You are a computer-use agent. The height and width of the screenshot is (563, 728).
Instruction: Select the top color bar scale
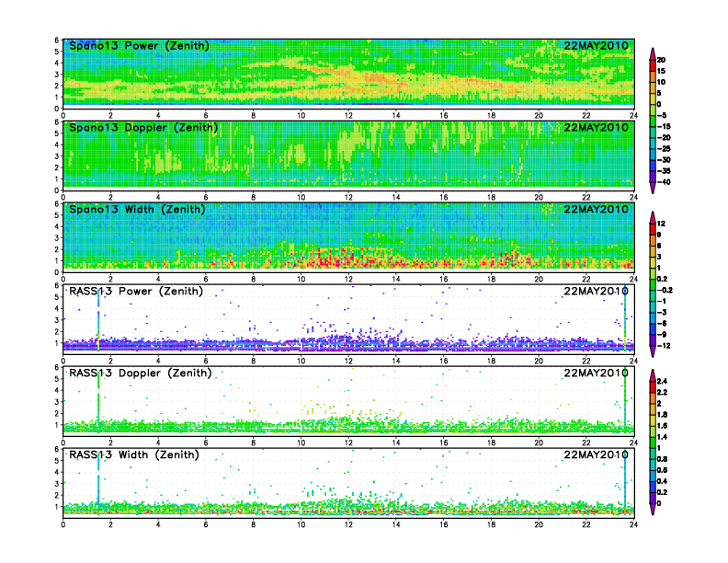click(653, 121)
